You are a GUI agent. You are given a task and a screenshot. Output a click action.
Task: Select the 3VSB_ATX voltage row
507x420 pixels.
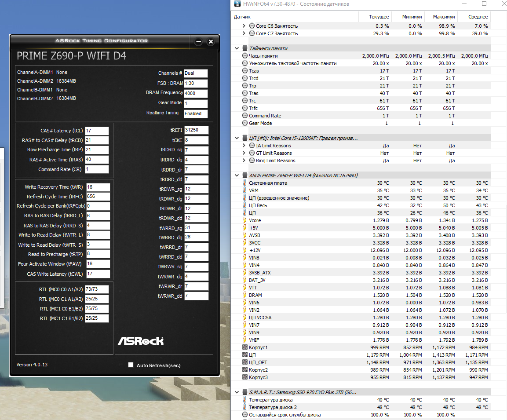(x=361, y=273)
